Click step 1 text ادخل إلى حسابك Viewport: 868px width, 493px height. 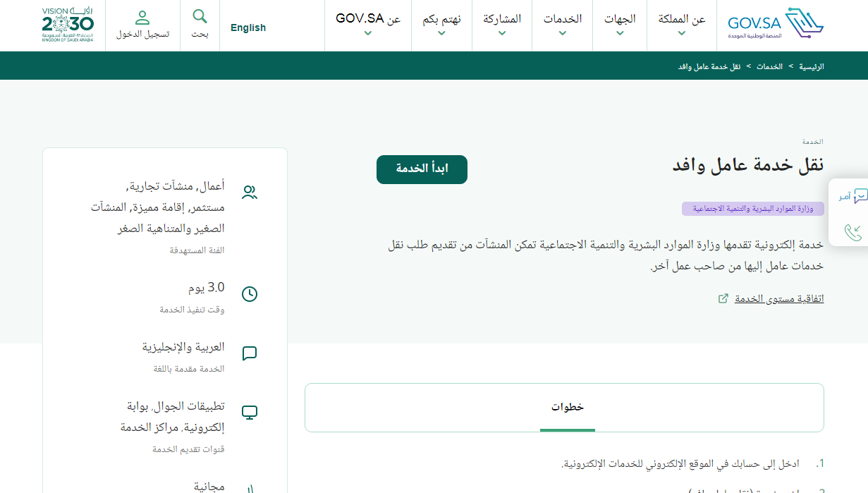tap(680, 464)
